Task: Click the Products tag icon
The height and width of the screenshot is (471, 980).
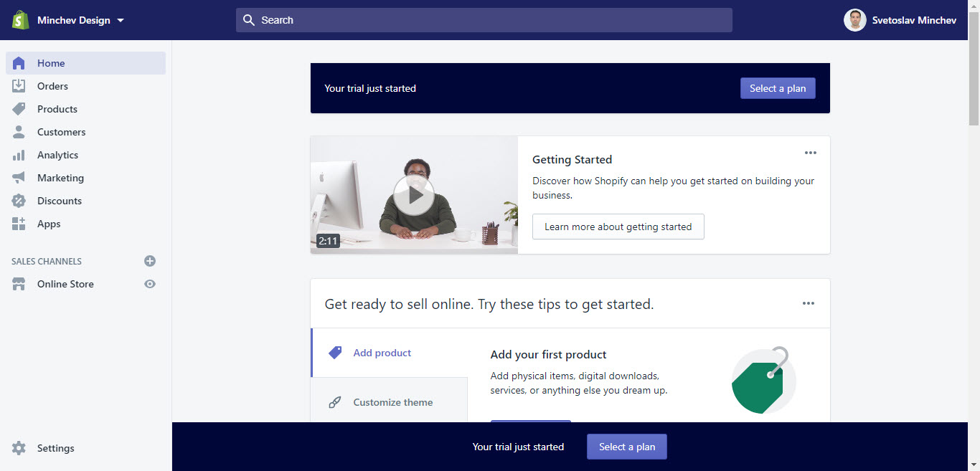Action: tap(19, 109)
